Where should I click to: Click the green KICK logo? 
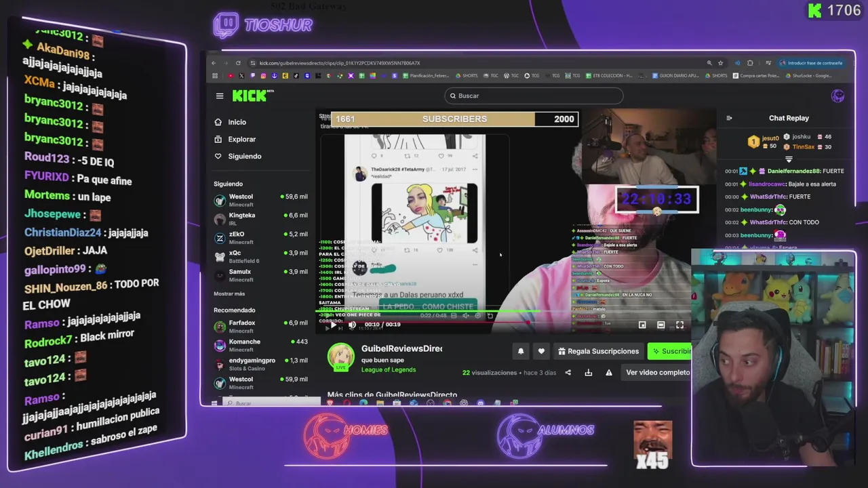click(x=250, y=96)
